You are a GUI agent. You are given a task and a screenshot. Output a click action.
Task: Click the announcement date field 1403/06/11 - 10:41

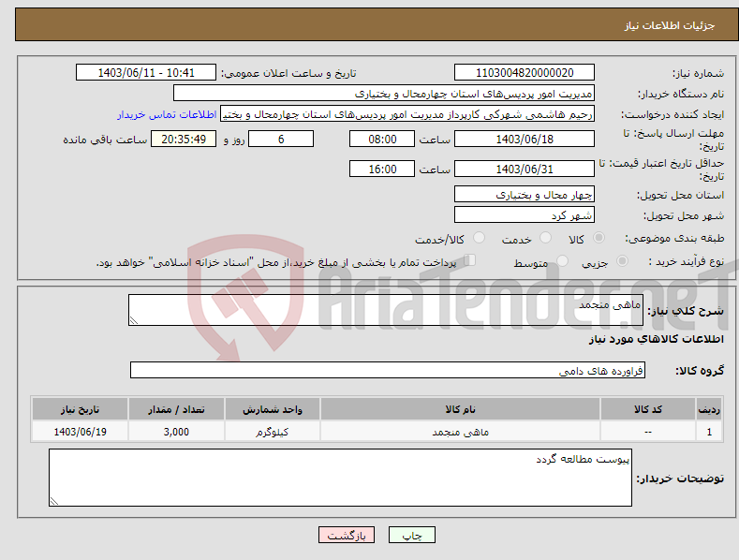click(146, 73)
